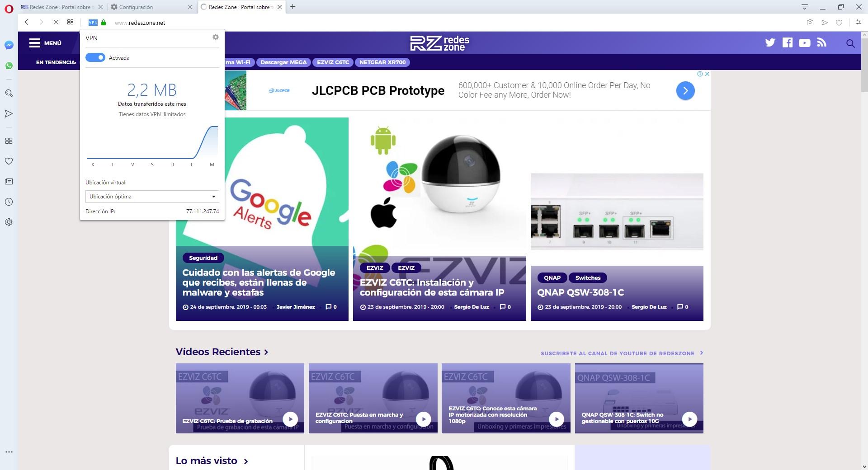
Task: Play the Puesta en marcha video
Action: pyautogui.click(x=423, y=419)
